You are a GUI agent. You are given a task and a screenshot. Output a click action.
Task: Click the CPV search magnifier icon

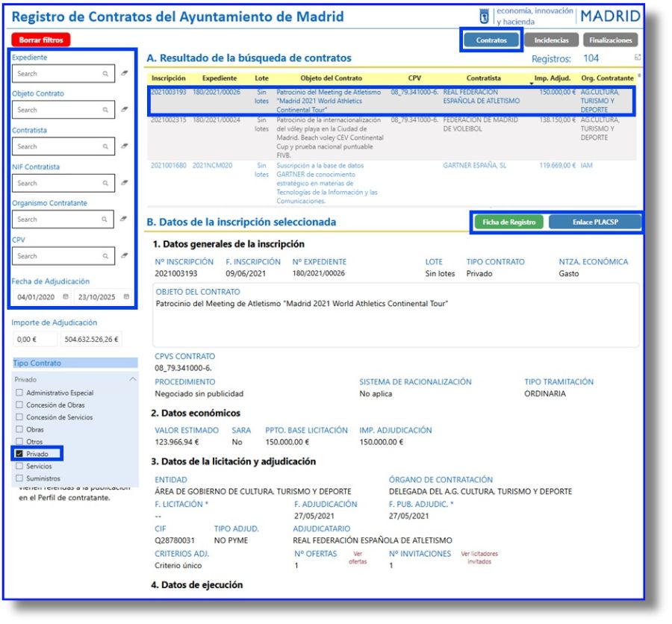pos(105,256)
